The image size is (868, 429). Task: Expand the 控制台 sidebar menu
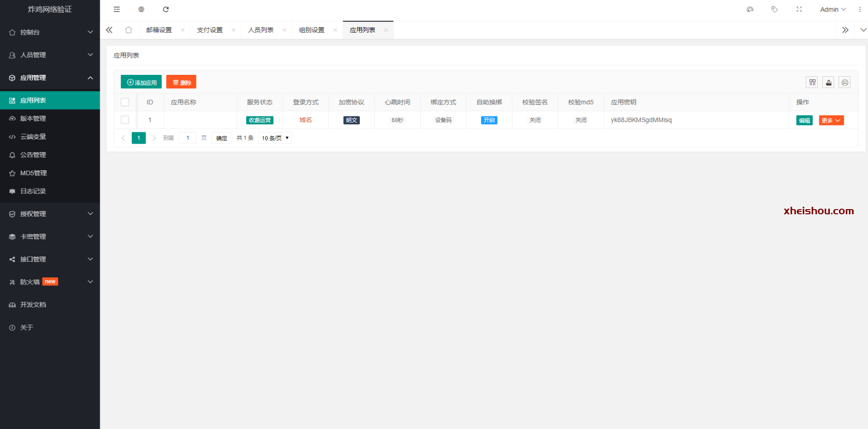click(50, 32)
